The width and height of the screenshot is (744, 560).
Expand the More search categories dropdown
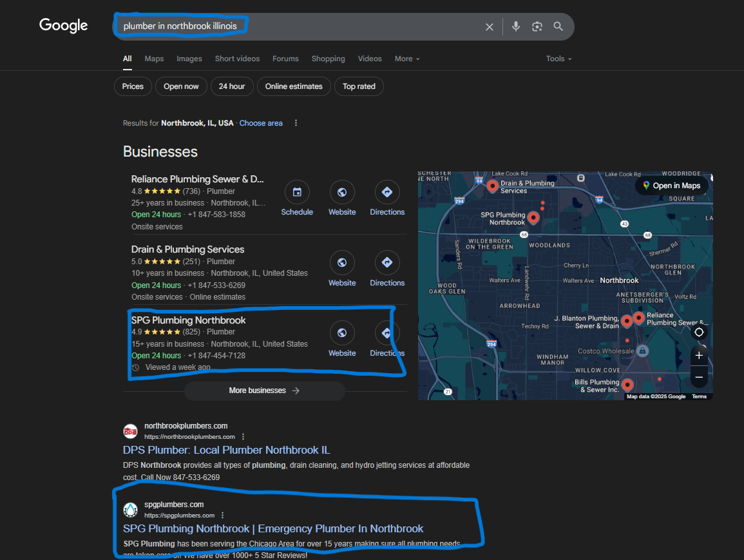pyautogui.click(x=407, y=59)
